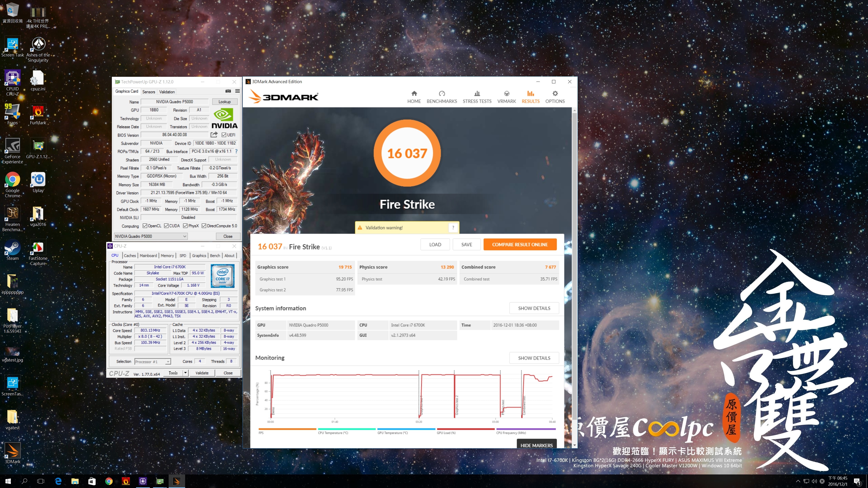Open the Edge browser in the taskbar
The image size is (868, 488).
58,481
